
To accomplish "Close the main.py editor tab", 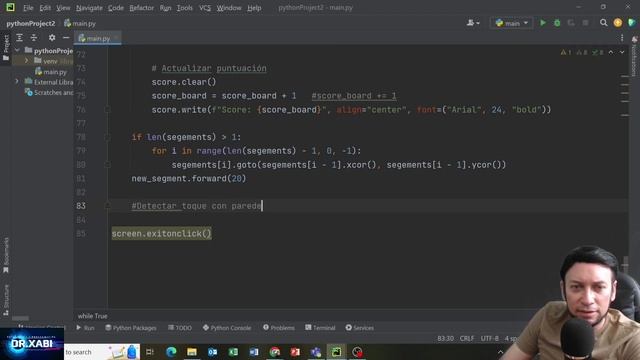I will pyautogui.click(x=116, y=38).
